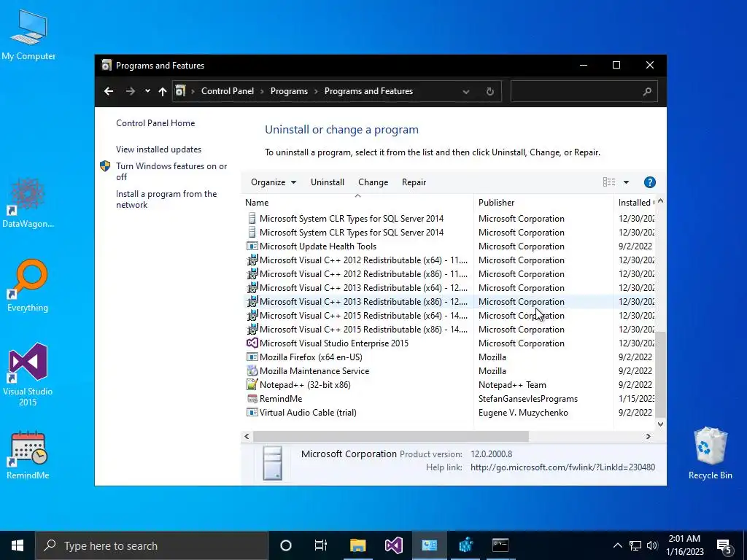Open the go.microsoft.com help link
The width and height of the screenshot is (747, 560).
[562, 467]
